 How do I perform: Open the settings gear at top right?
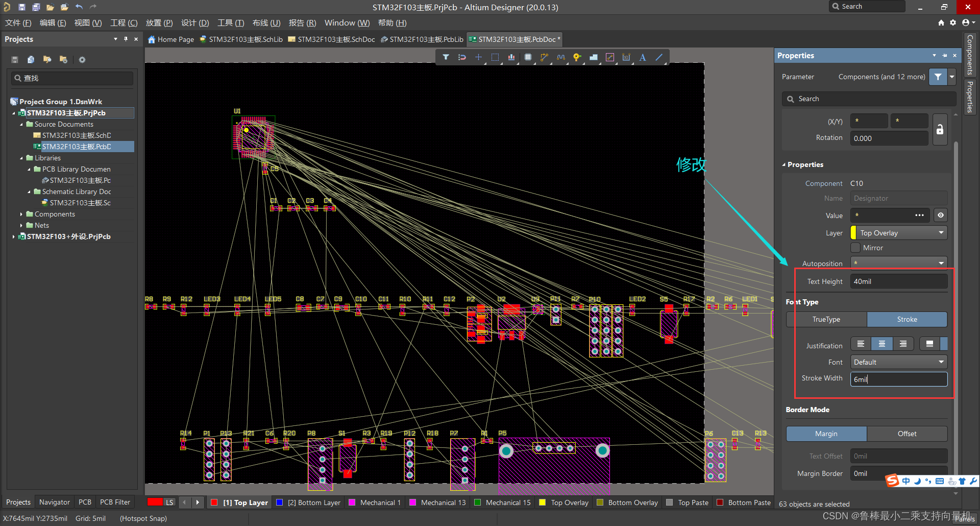tap(953, 22)
